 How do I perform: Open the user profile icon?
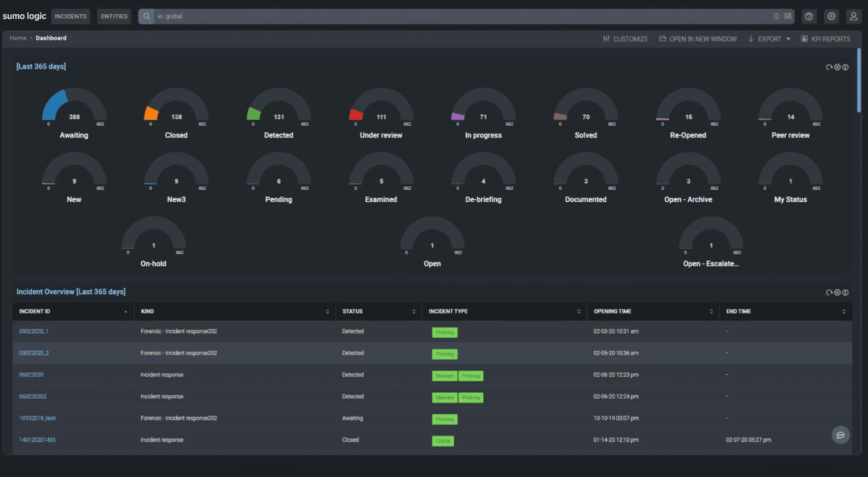[853, 16]
